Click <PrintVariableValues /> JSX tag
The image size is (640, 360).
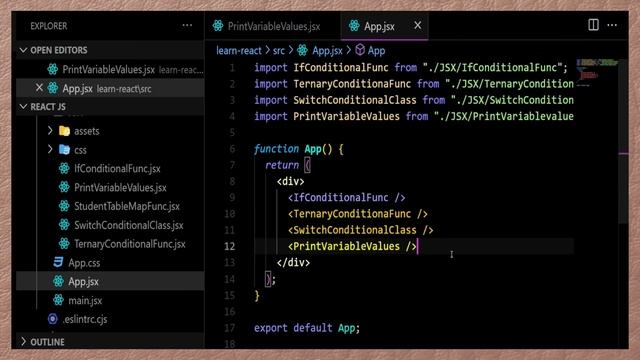coord(352,247)
